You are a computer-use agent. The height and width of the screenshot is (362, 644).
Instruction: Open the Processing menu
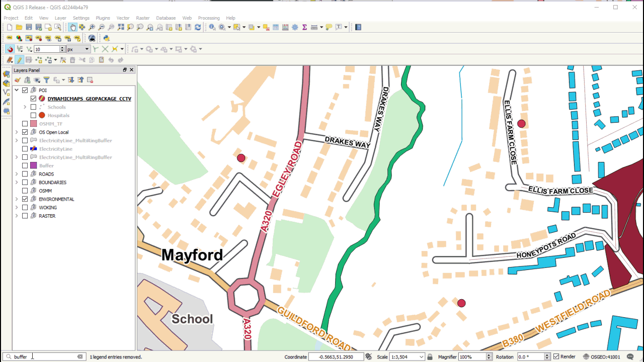coord(209,18)
